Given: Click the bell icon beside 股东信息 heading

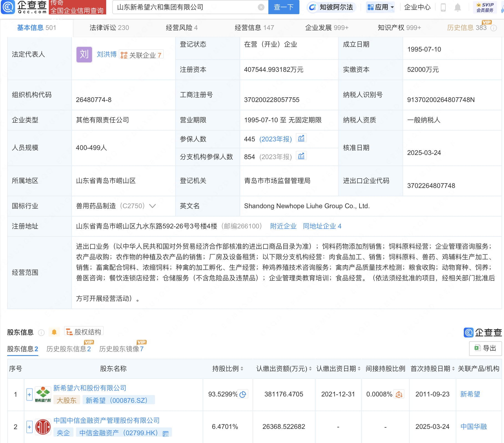Looking at the screenshot, I should click(54, 332).
